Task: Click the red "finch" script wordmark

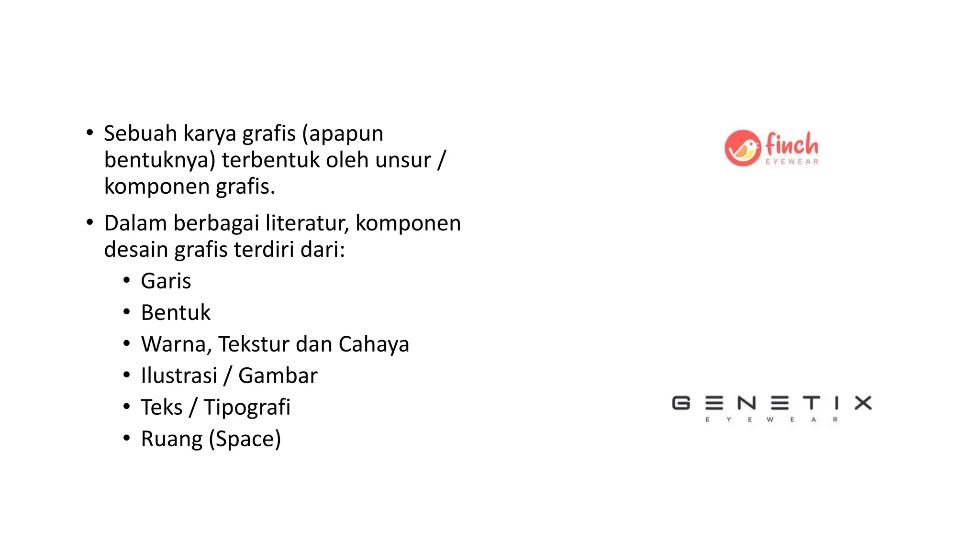Action: coord(792,143)
